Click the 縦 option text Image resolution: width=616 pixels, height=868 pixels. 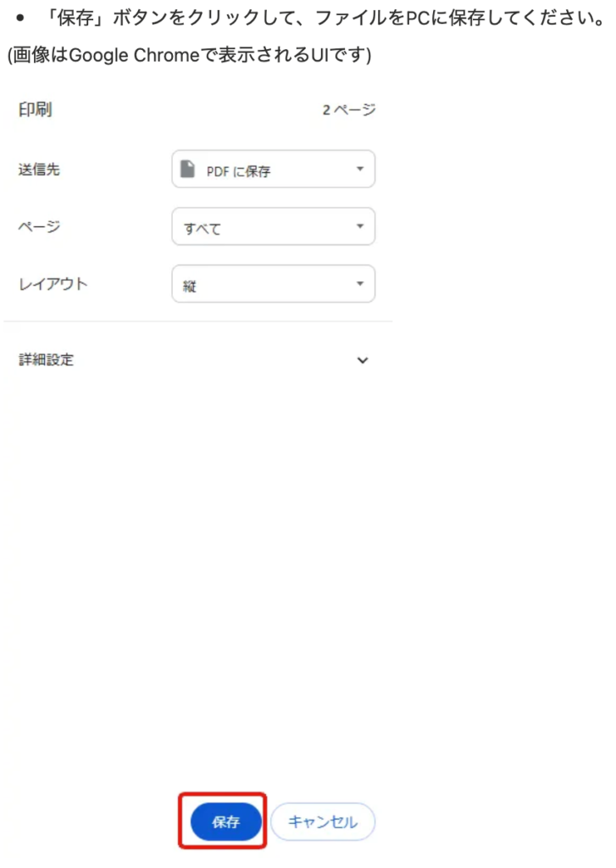tap(190, 287)
